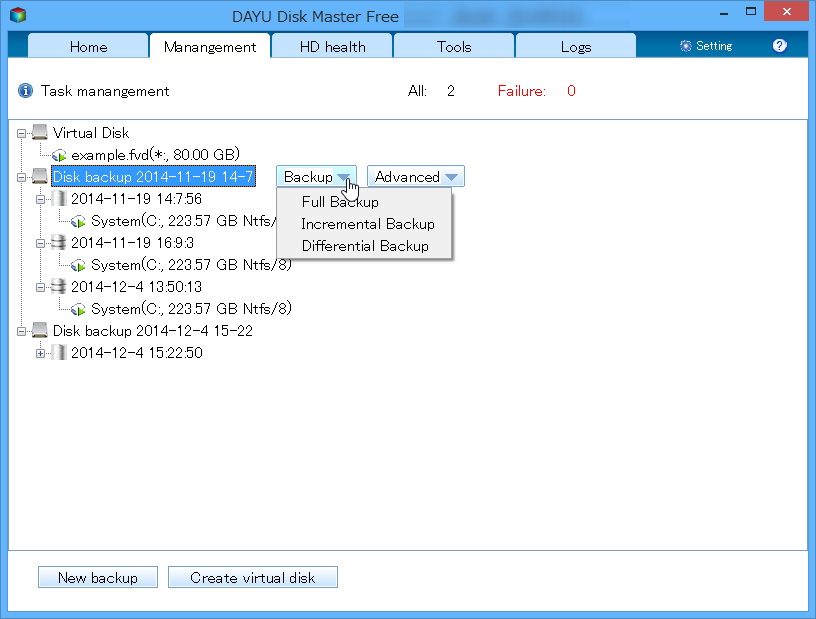This screenshot has width=816, height=619.
Task: Select example.fvd(*:, 80.00 GB) entry
Action: 156,155
